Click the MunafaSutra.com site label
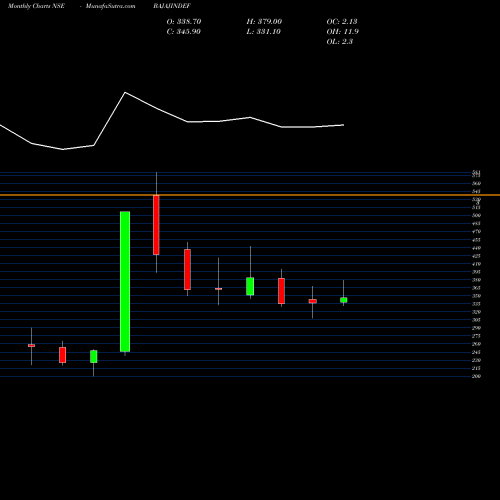This screenshot has width=500, height=500. (111, 6)
